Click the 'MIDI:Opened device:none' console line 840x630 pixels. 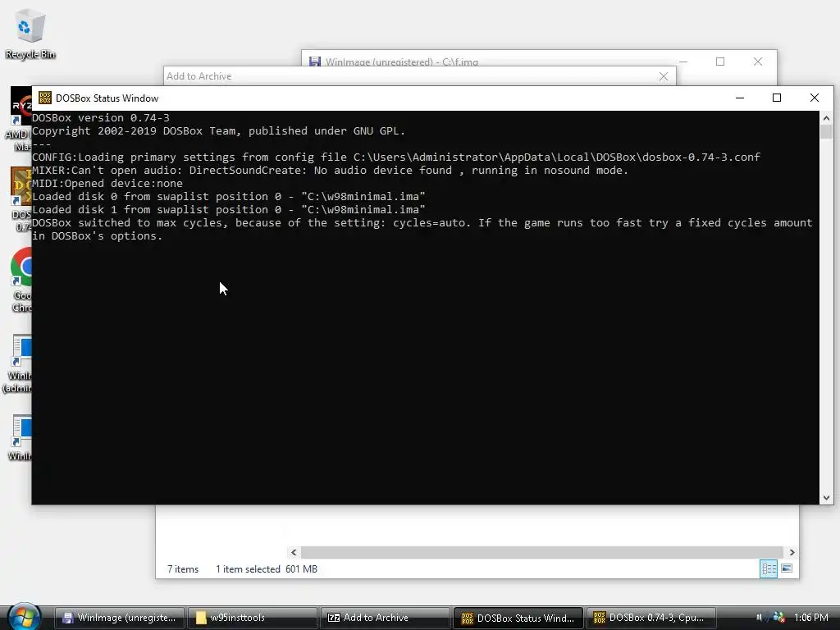[107, 183]
